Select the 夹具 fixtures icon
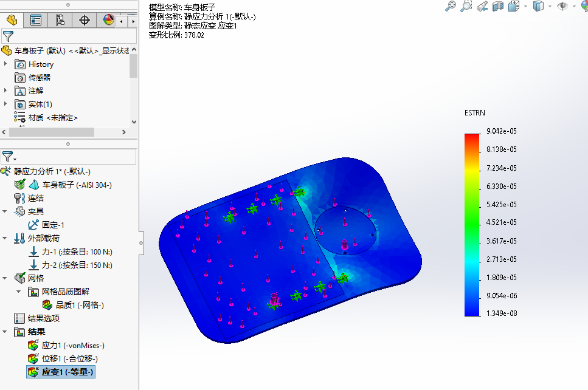Image resolution: width=588 pixels, height=390 pixels. pyautogui.click(x=19, y=211)
